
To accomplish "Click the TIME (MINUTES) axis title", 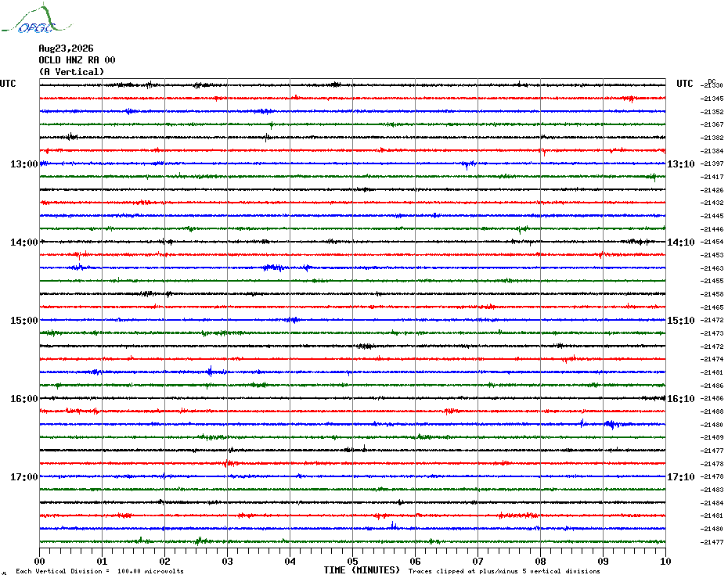I will 362,570.
